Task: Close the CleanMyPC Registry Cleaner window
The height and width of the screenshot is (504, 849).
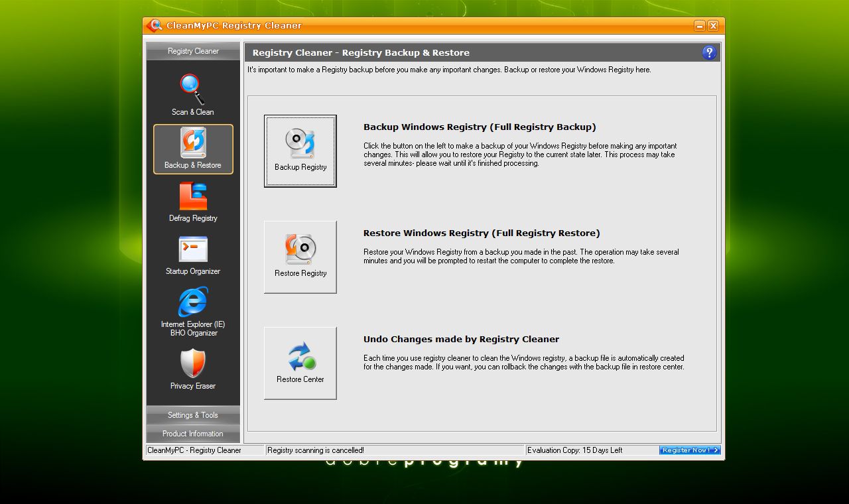Action: pyautogui.click(x=713, y=26)
